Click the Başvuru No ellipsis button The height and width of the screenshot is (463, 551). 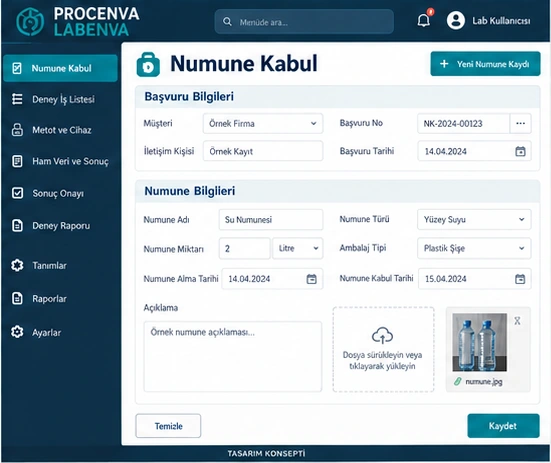pos(520,123)
